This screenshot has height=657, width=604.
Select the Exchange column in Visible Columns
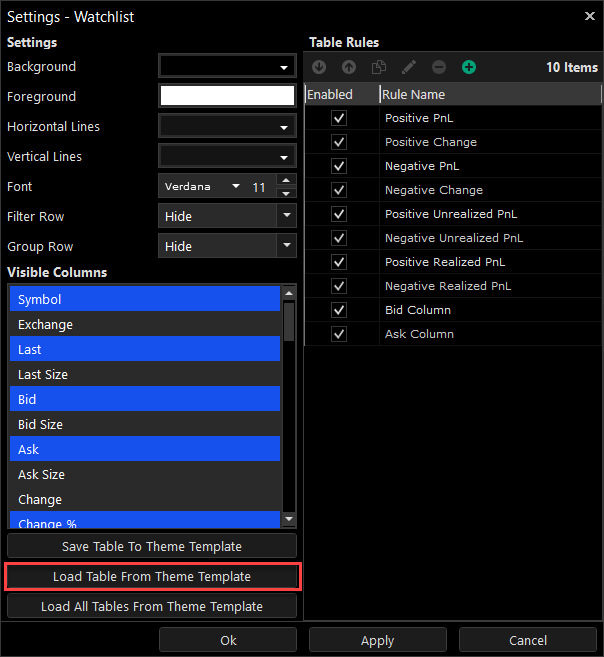pyautogui.click(x=145, y=325)
